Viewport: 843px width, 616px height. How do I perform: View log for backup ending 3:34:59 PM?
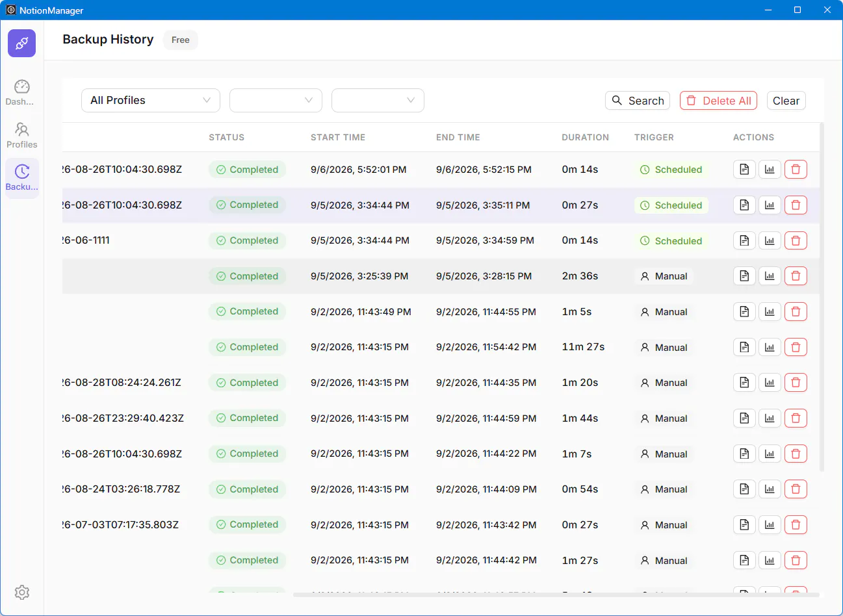coord(744,240)
